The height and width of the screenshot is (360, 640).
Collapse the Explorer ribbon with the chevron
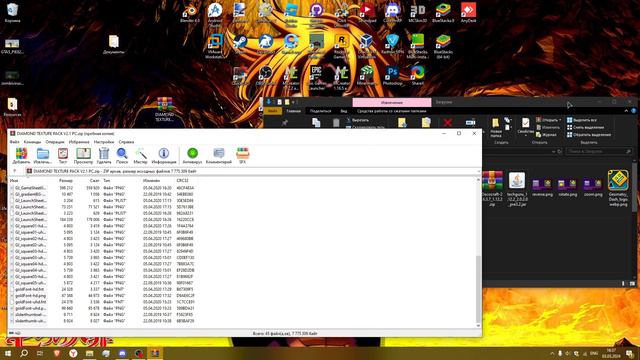pyautogui.click(x=626, y=111)
